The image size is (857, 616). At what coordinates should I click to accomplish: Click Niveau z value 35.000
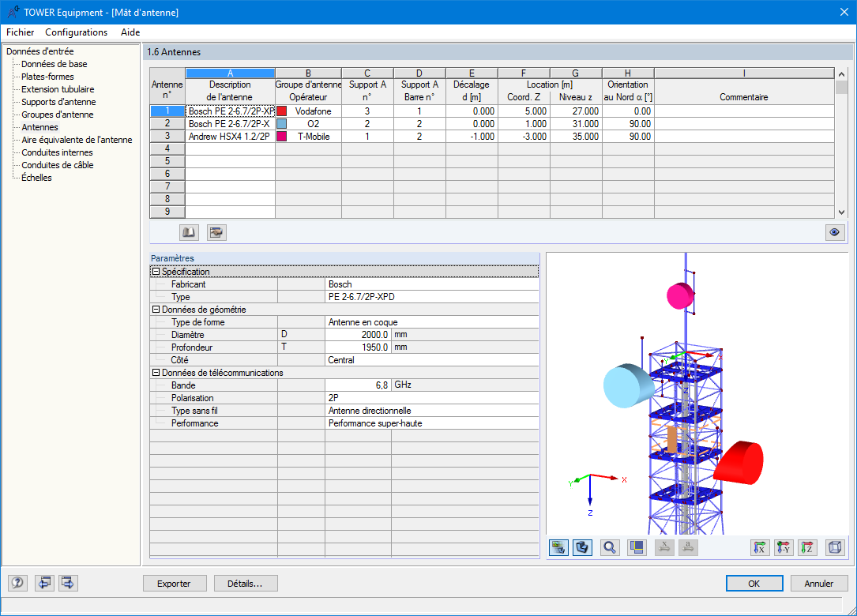pyautogui.click(x=576, y=136)
